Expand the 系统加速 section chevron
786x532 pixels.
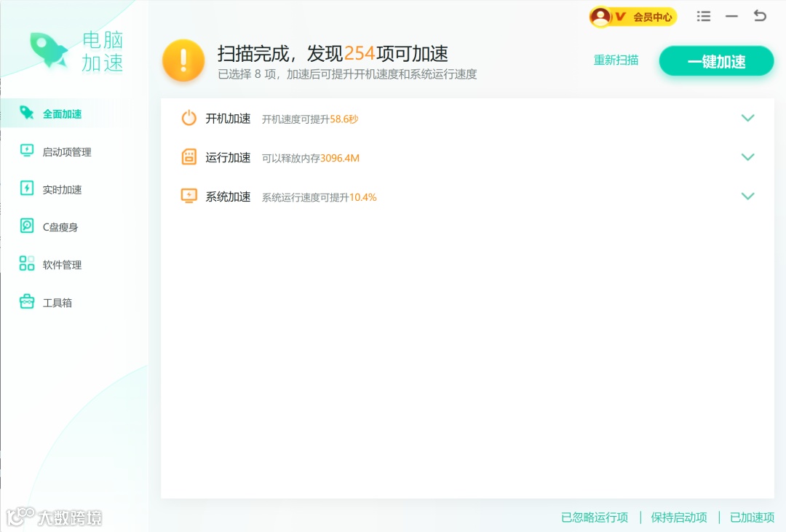747,196
